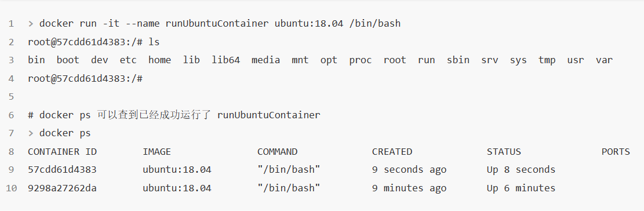Click the empty prompt on line 4

pyautogui.click(x=85, y=78)
